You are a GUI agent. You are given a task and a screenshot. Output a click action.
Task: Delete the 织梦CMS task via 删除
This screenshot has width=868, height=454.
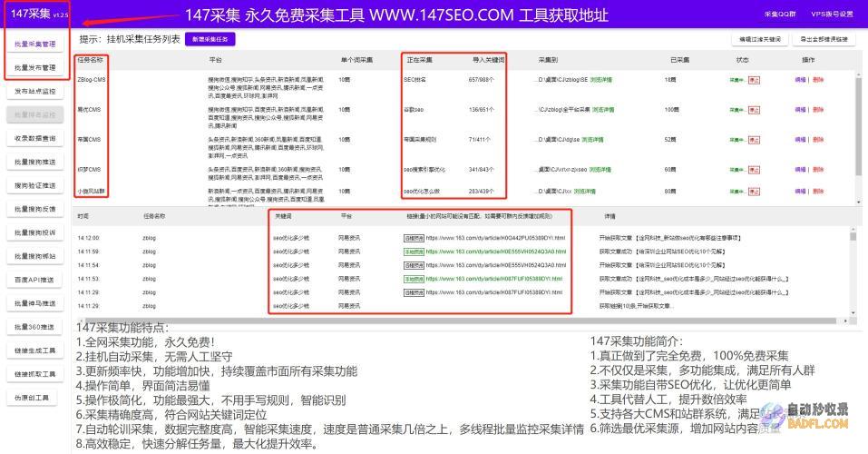tap(818, 170)
